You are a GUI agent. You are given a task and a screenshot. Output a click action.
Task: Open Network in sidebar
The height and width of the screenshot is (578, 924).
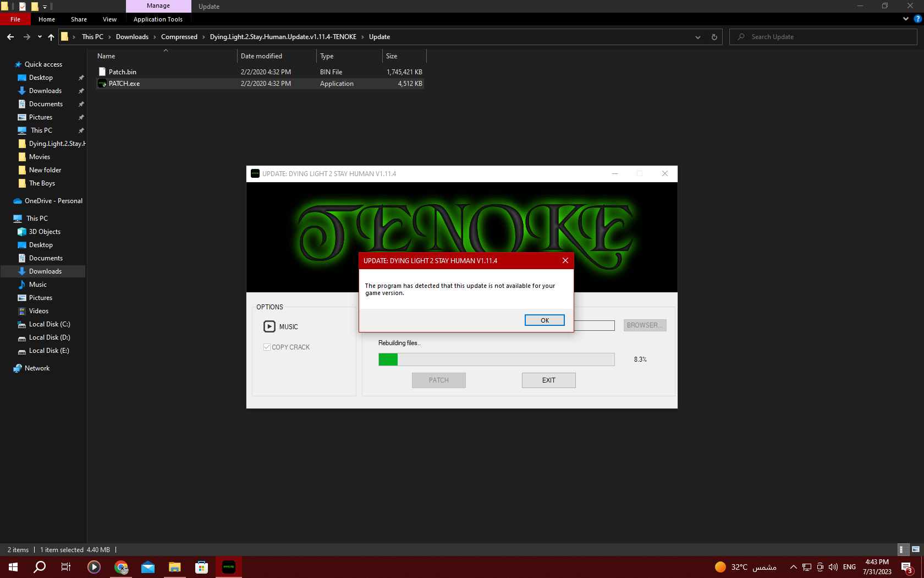[x=37, y=368]
